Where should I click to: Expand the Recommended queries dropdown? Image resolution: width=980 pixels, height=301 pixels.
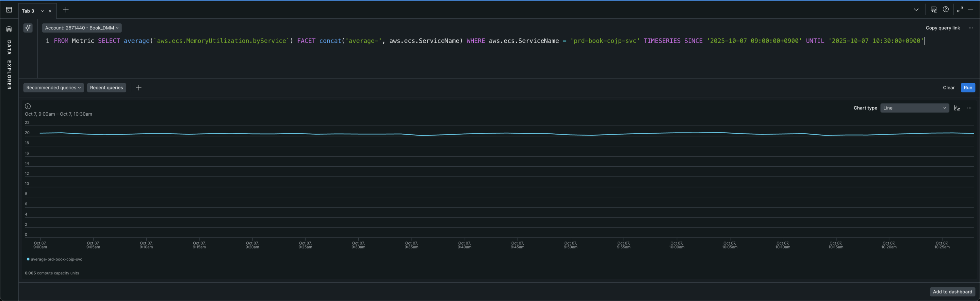point(54,88)
